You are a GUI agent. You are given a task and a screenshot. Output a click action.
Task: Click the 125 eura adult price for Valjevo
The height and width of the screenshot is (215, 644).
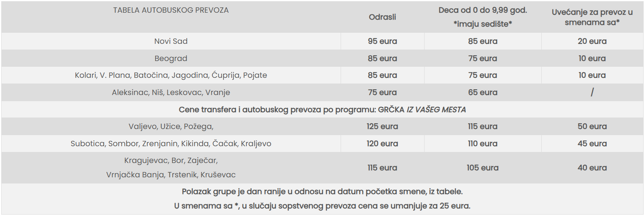(x=382, y=127)
